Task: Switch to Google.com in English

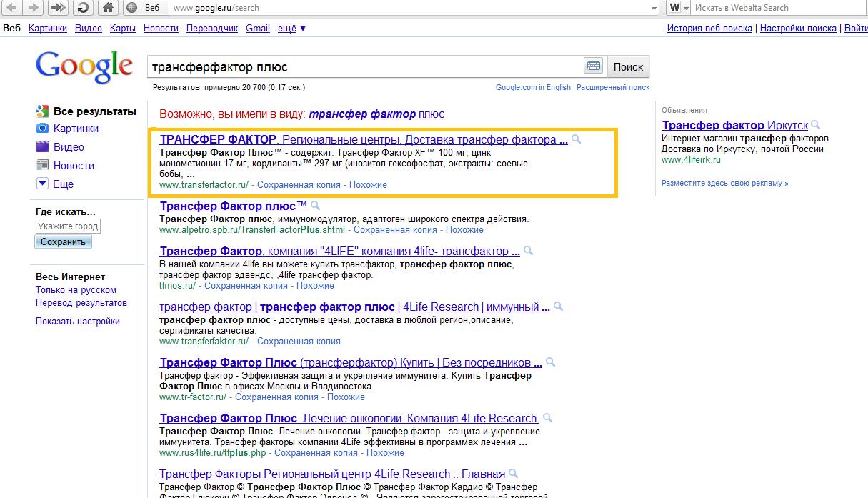Action: click(533, 87)
